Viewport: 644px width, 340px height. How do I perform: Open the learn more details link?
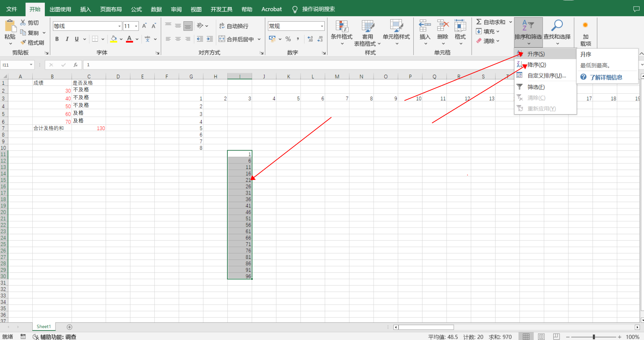pos(606,77)
